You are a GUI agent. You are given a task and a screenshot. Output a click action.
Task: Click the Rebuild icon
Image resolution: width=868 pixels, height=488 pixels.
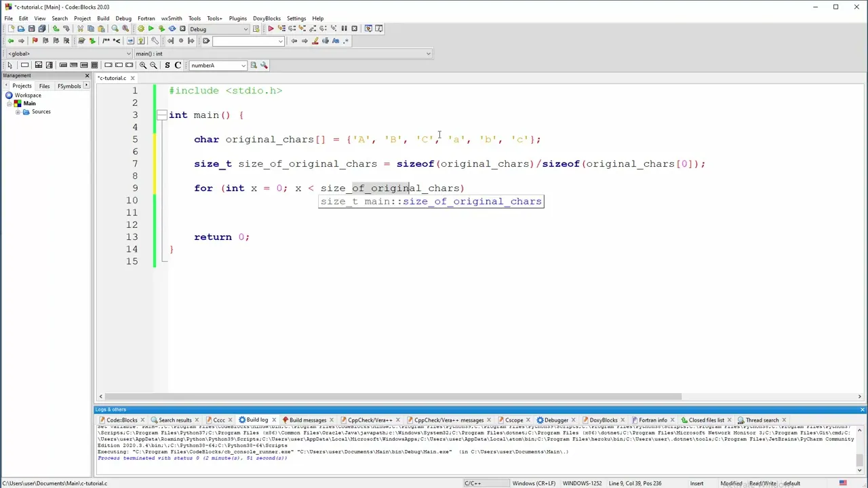(172, 28)
